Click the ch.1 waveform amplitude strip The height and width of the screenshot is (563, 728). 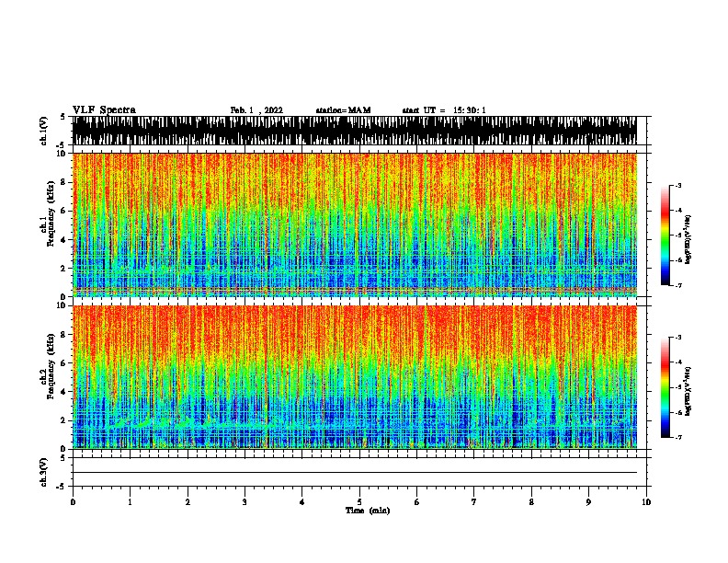(x=355, y=131)
